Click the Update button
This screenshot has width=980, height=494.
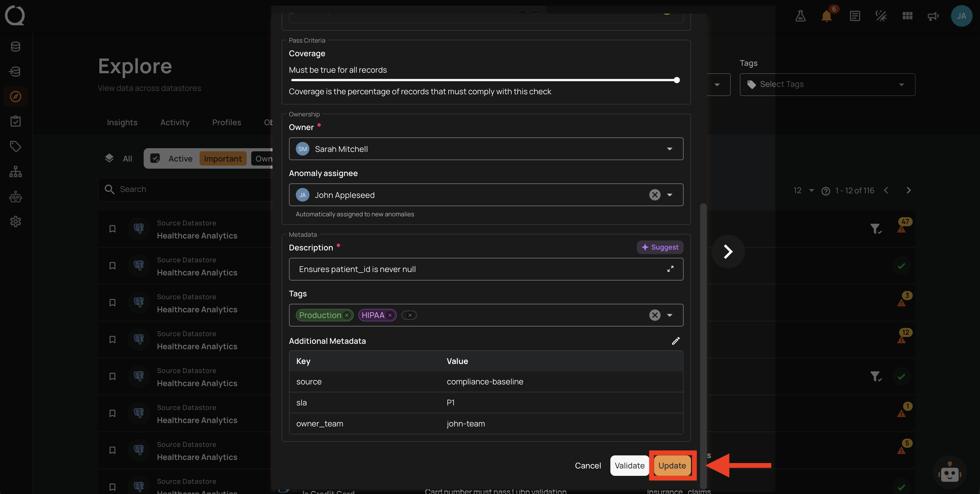[672, 465]
